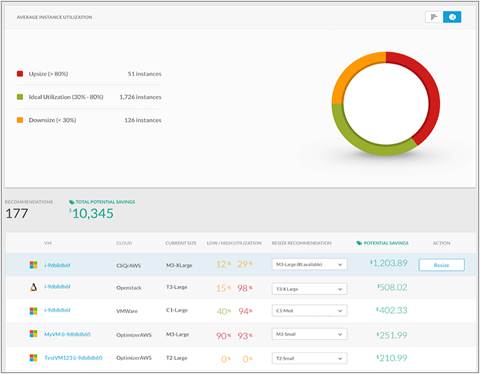This screenshot has height=374, width=480.
Task: Open the MyVM instance link
Action: pos(67,334)
